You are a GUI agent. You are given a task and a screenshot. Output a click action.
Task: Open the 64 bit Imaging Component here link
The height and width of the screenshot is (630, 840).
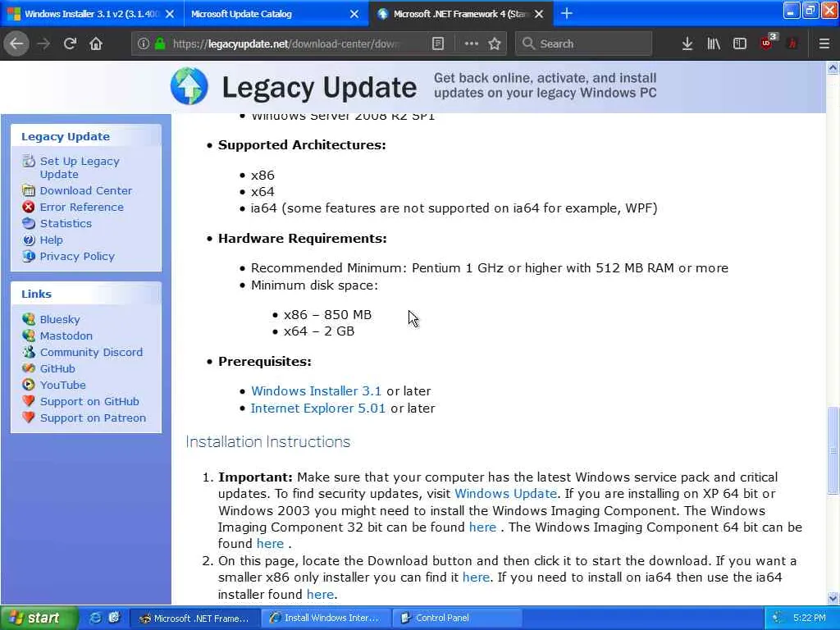click(x=270, y=544)
